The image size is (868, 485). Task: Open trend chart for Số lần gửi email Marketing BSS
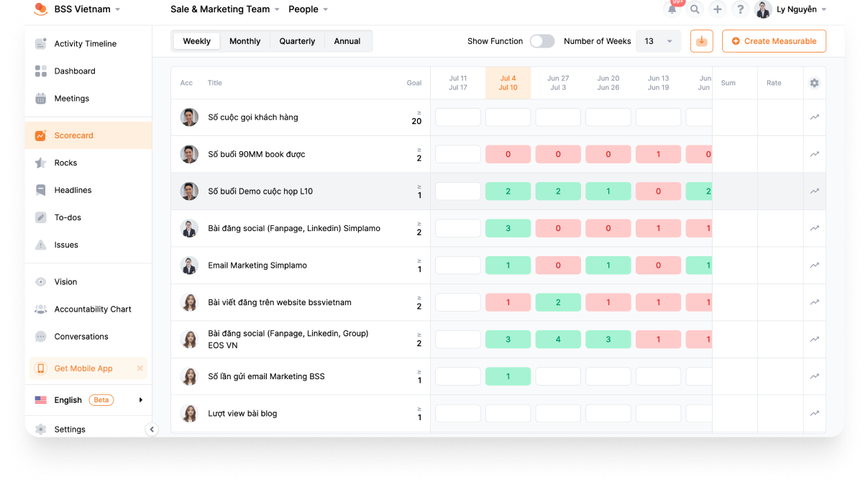click(814, 376)
